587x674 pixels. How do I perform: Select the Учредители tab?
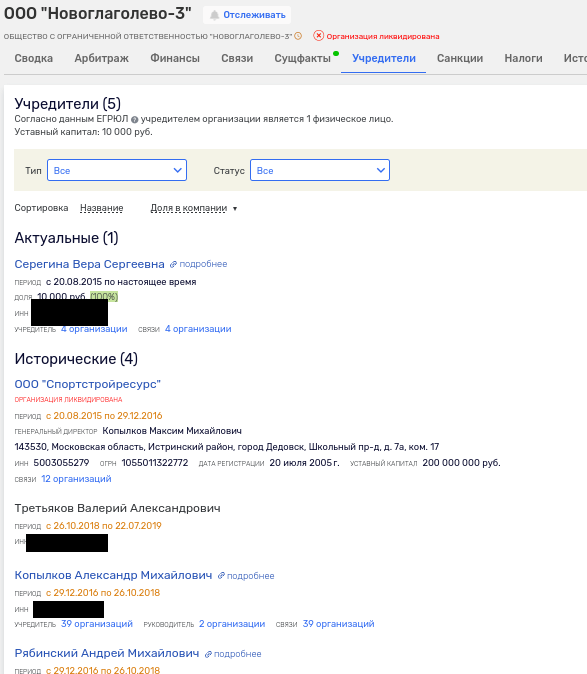(384, 58)
